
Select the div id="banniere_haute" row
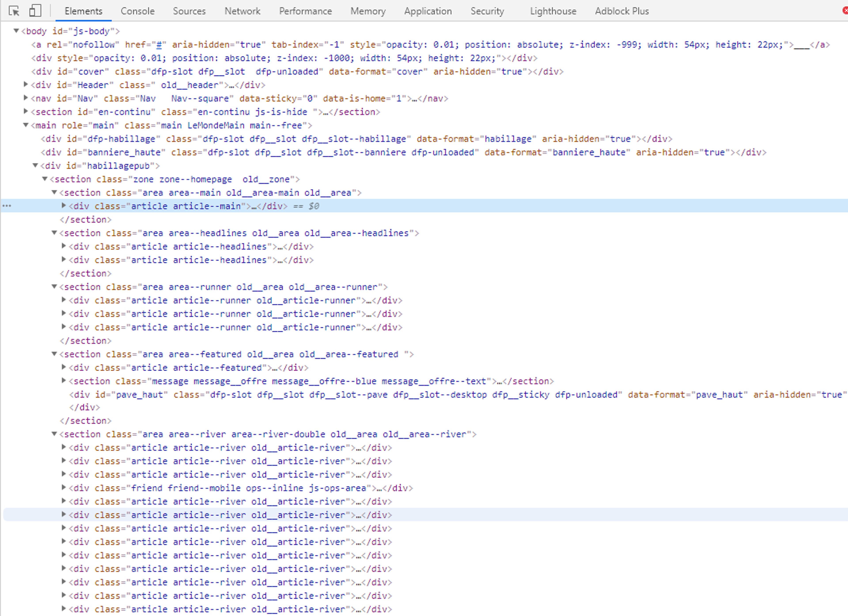coord(403,152)
